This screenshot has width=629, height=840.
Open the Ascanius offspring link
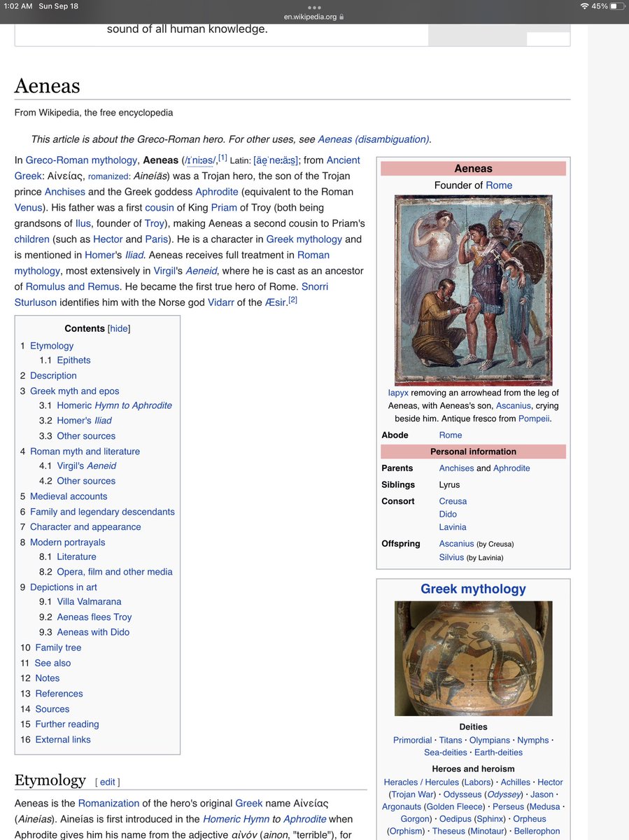(458, 543)
